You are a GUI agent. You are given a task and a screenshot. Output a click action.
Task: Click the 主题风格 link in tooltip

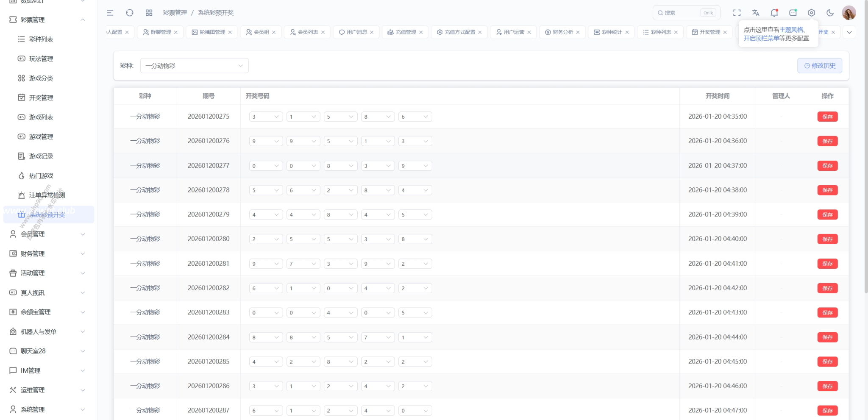[791, 30]
